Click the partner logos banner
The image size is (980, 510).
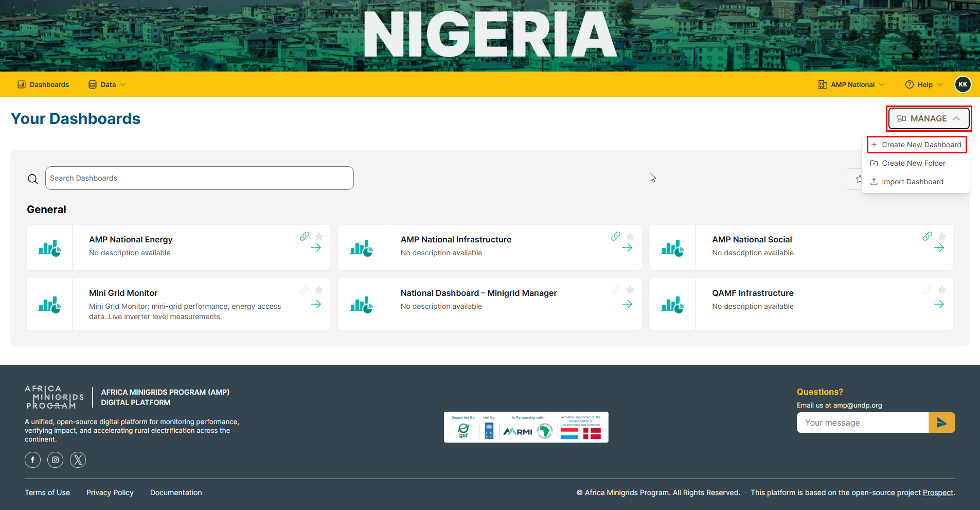pos(526,427)
